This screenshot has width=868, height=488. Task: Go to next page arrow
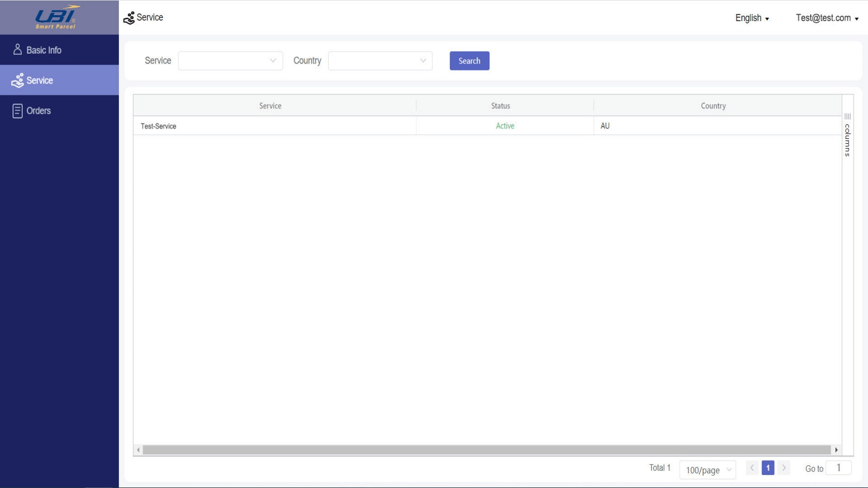click(x=784, y=467)
